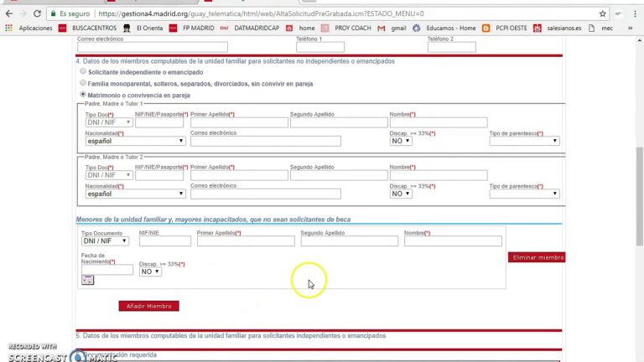644x362 pixels.
Task: Focus the Correo electrónico field at top
Action: click(x=153, y=47)
